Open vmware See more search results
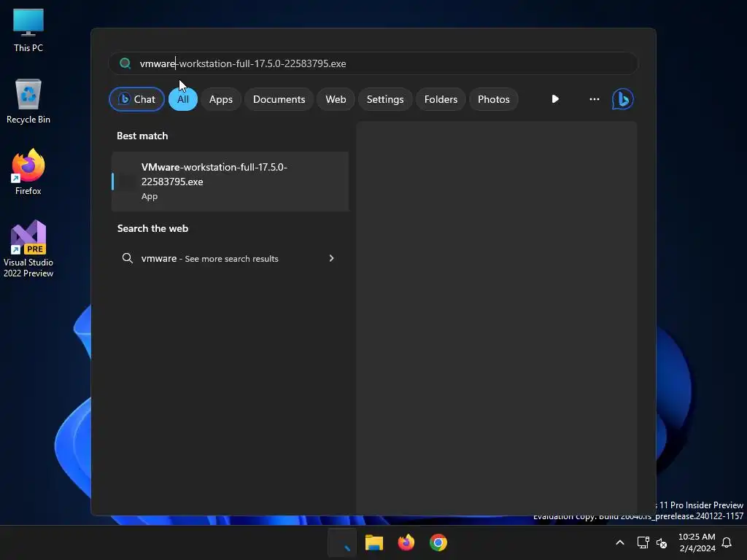The height and width of the screenshot is (560, 747). 230,258
